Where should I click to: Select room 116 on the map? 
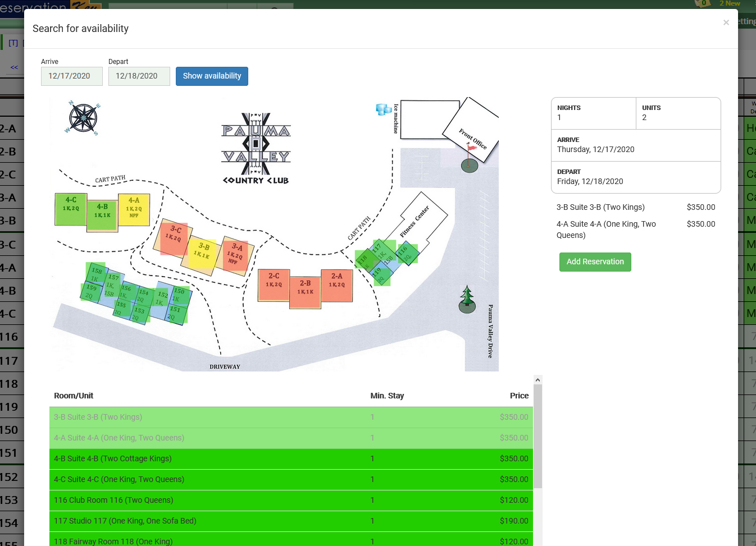pyautogui.click(x=407, y=254)
